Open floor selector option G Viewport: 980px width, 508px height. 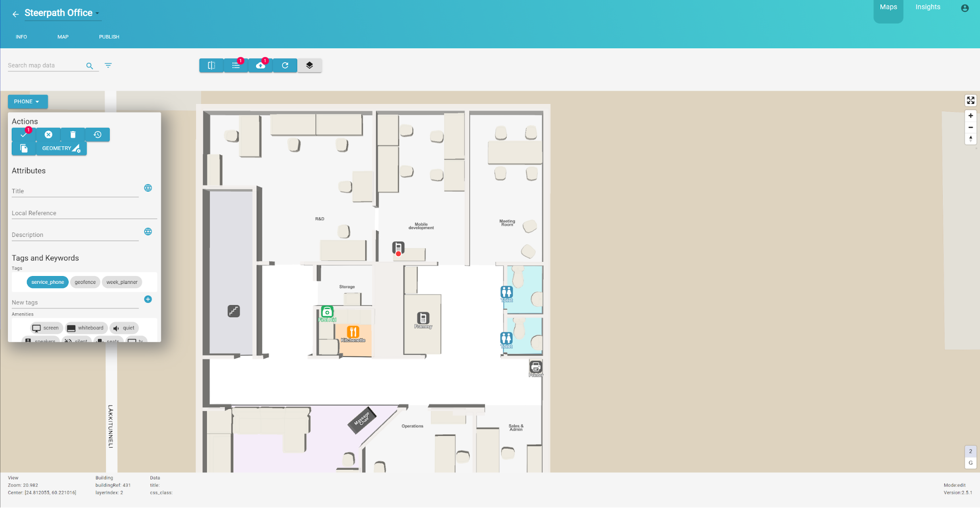(x=971, y=462)
